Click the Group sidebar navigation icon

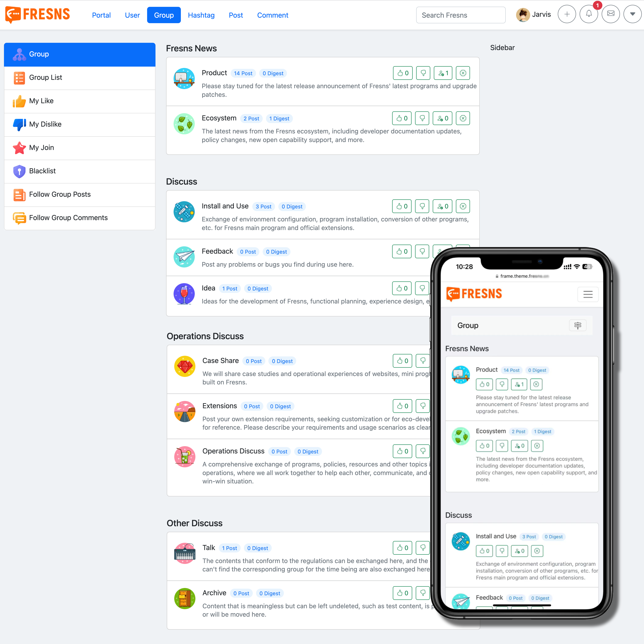click(x=19, y=54)
